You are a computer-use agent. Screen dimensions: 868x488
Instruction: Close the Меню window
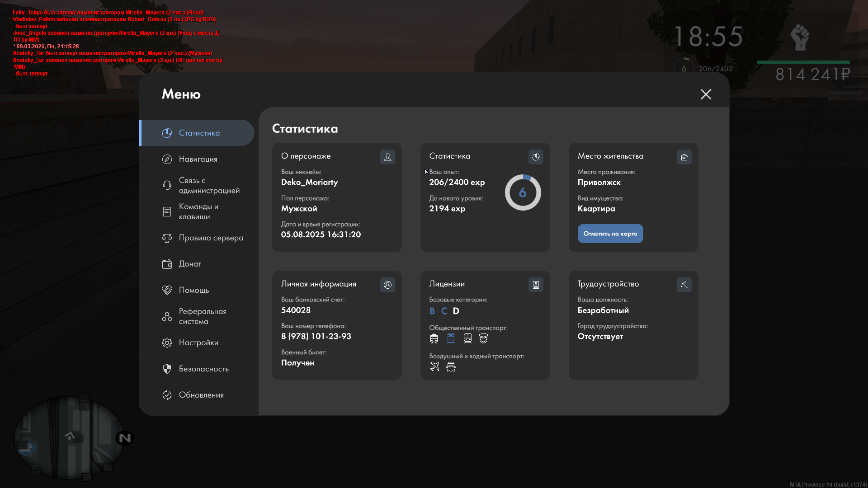tap(706, 94)
